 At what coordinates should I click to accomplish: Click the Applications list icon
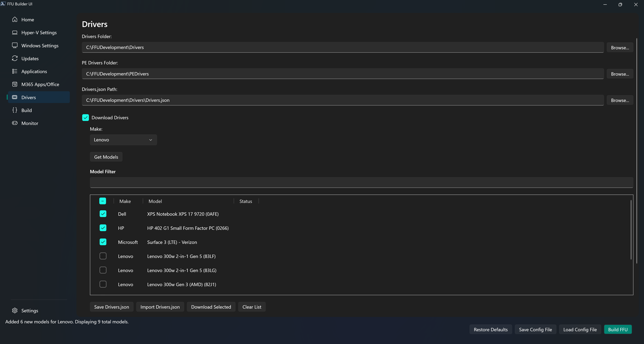[15, 71]
